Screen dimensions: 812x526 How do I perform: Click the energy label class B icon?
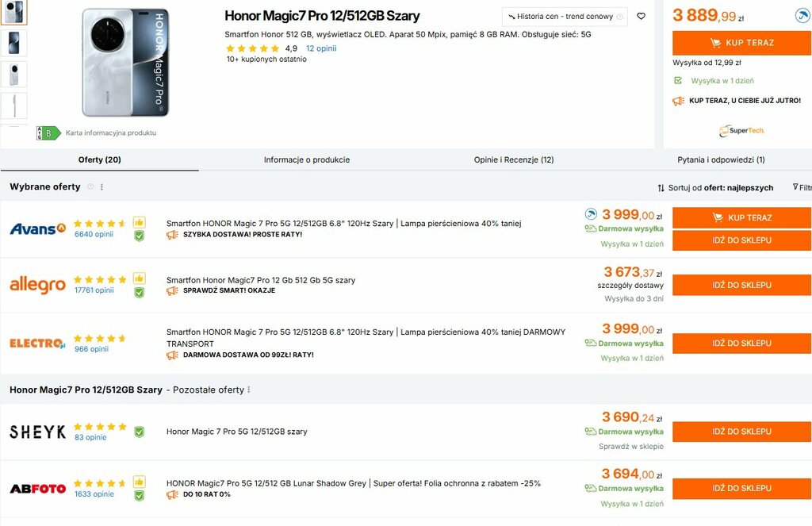click(48, 133)
